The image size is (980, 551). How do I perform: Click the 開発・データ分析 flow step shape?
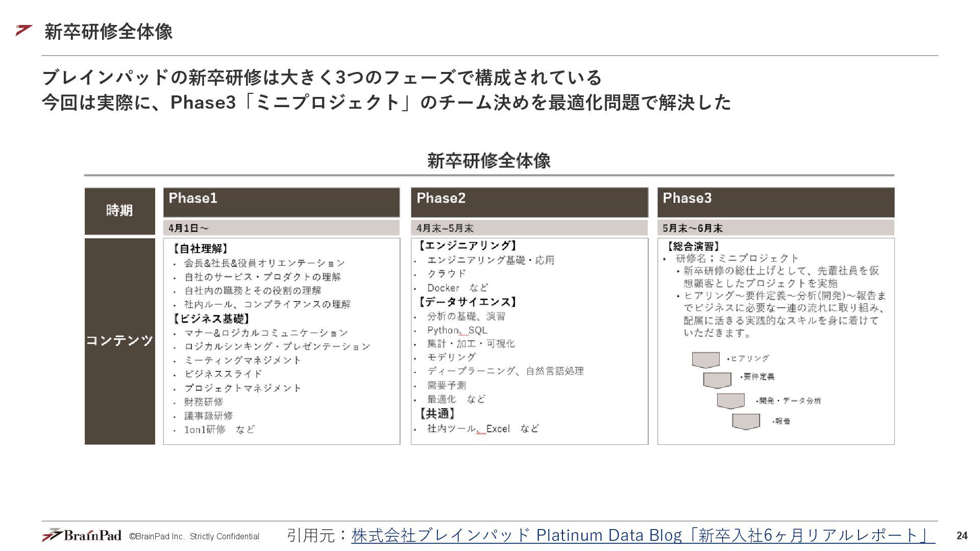point(730,400)
